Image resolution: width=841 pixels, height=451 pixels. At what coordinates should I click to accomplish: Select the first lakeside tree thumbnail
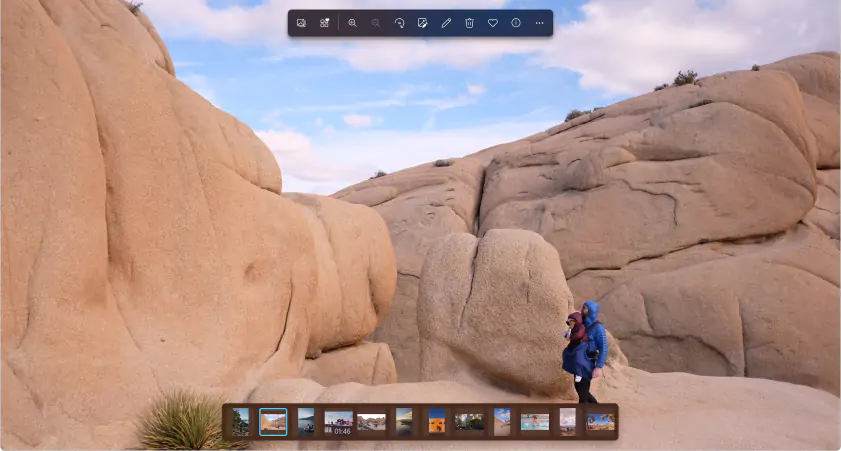[x=241, y=422]
